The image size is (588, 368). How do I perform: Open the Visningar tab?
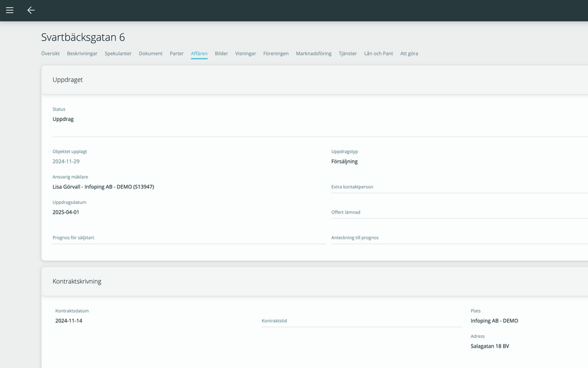click(246, 54)
